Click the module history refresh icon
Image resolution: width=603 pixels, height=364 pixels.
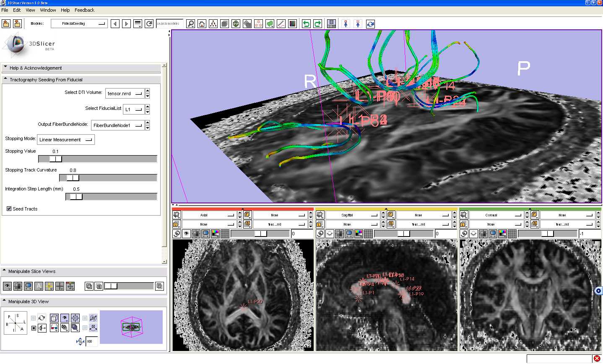pos(149,24)
